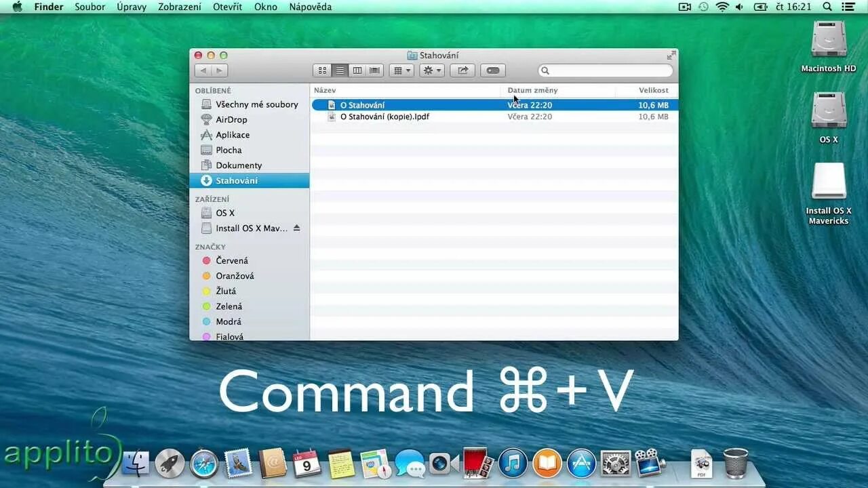Click Edit Tags button in toolbar

(x=493, y=70)
